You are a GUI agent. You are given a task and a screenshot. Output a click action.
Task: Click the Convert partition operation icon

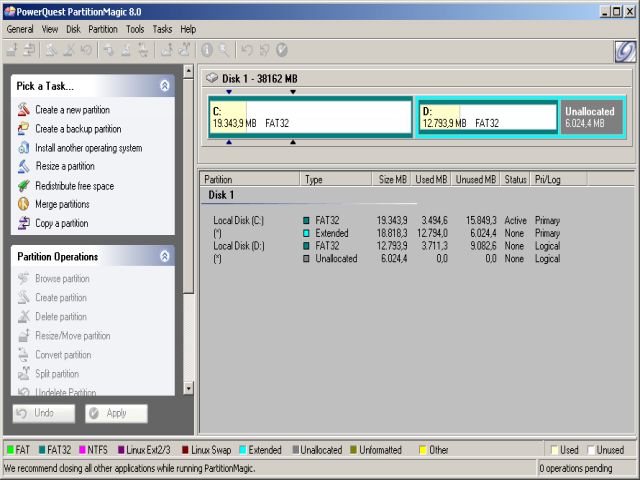tap(24, 354)
